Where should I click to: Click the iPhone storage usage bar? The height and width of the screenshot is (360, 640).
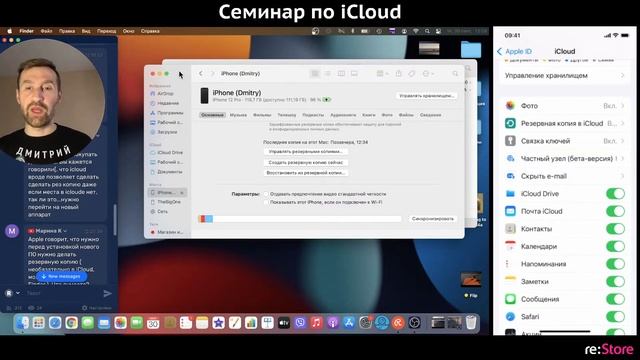click(300, 219)
